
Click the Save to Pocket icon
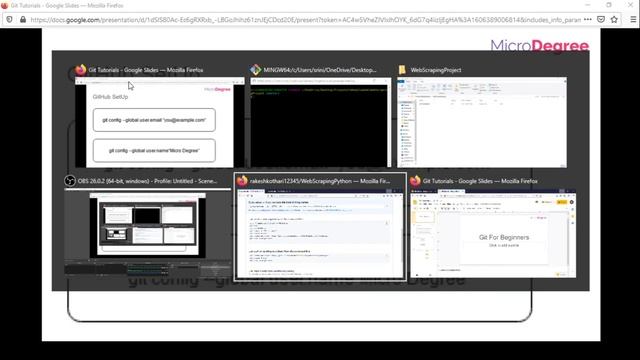coord(601,19)
